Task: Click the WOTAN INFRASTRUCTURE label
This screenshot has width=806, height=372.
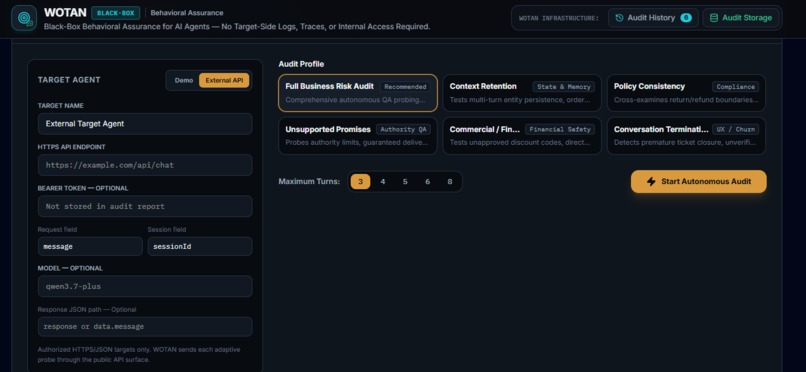Action: point(559,18)
